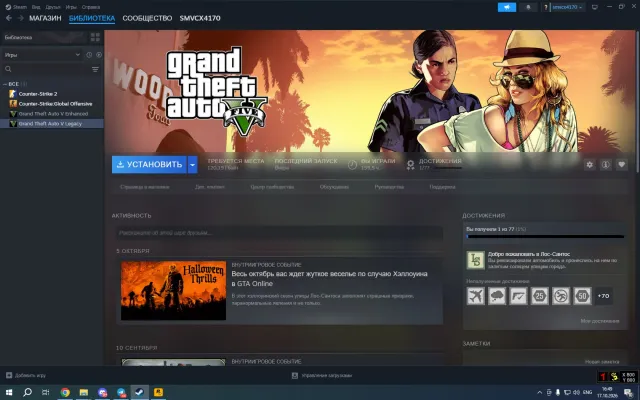The image size is (640, 400).
Task: Go to the МАГАЗИН tab
Action: [45, 18]
